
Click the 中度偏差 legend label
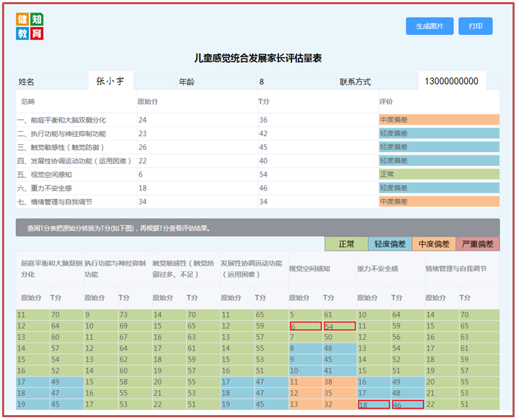434,244
